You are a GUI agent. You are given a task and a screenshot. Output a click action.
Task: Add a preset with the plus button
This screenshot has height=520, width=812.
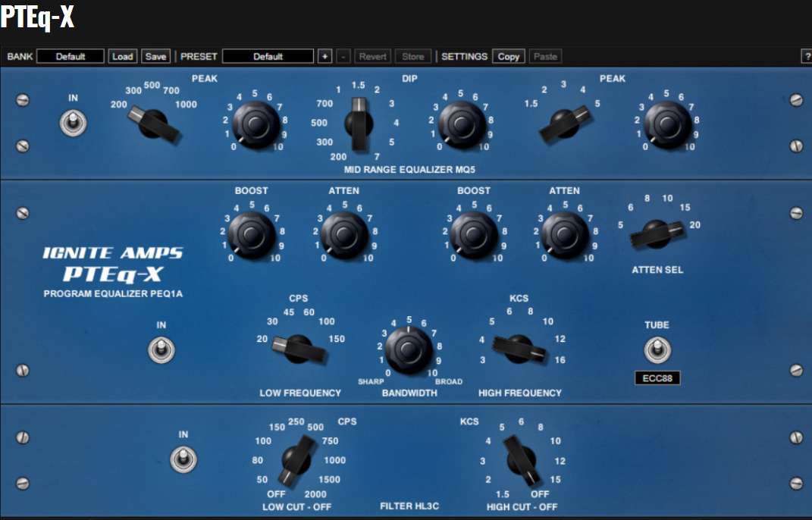point(324,56)
